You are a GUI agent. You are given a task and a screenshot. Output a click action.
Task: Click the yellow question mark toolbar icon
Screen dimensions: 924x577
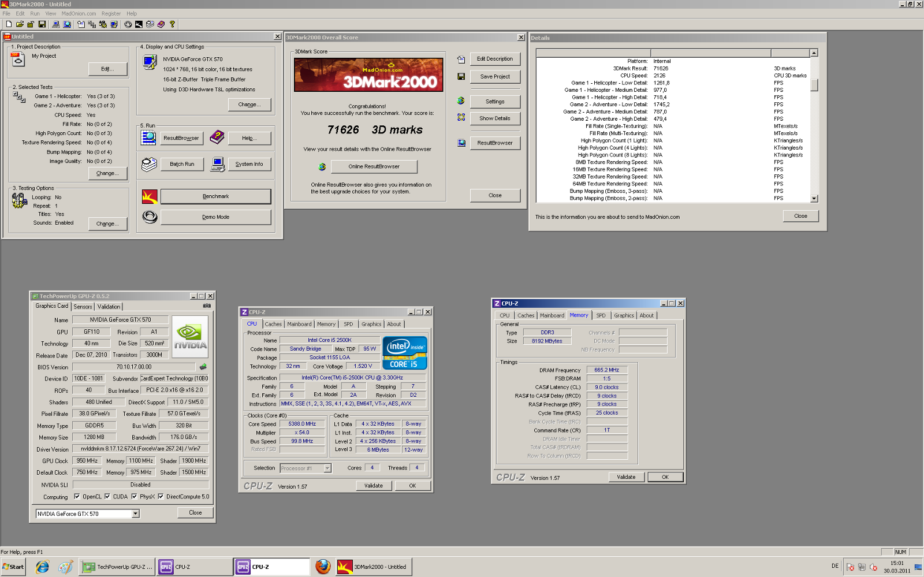(172, 24)
